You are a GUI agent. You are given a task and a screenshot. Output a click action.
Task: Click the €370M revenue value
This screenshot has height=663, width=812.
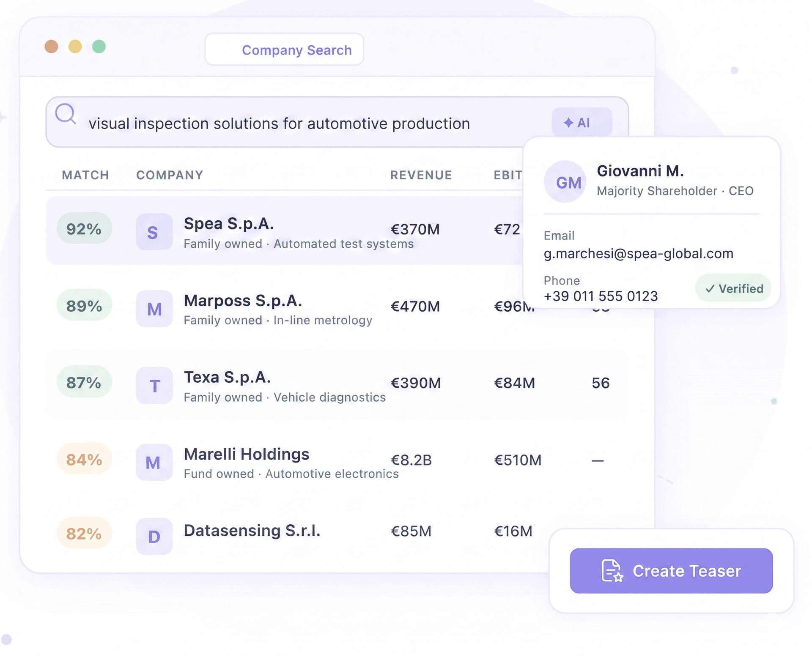[x=415, y=229]
